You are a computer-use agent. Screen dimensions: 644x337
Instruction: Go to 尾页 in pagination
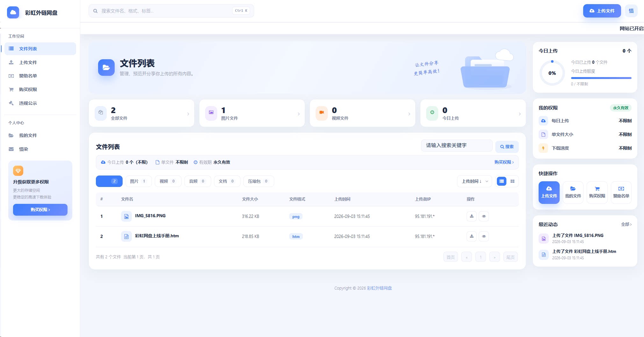tap(510, 257)
